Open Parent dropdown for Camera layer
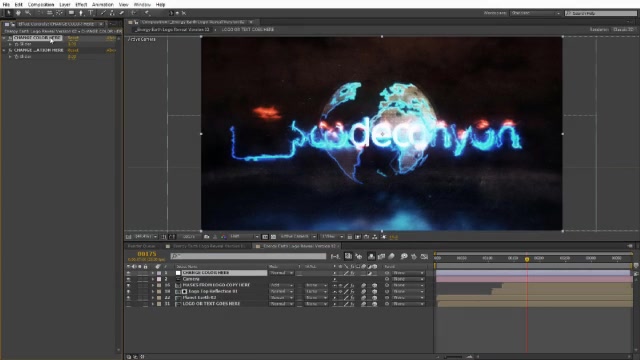640x360 pixels. point(408,279)
